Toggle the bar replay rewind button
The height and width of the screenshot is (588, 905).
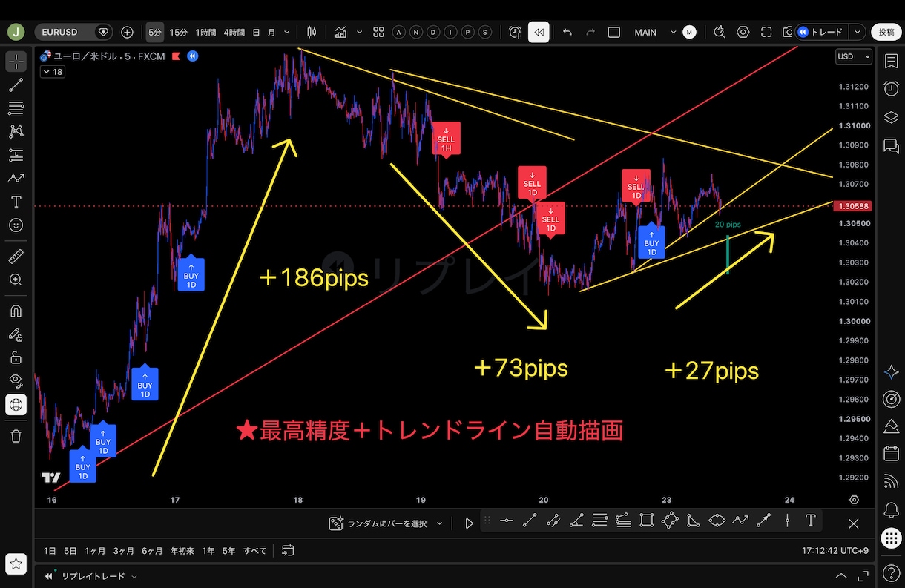(539, 32)
